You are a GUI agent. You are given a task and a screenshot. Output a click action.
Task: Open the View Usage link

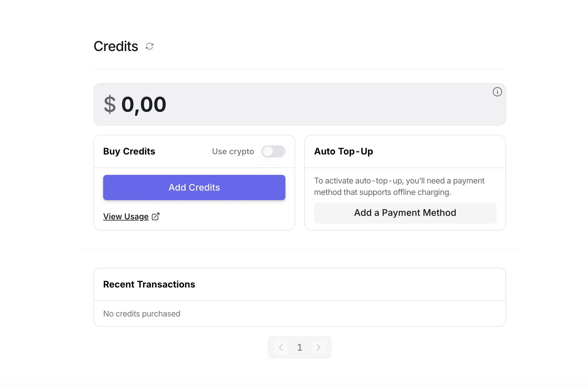pos(126,216)
